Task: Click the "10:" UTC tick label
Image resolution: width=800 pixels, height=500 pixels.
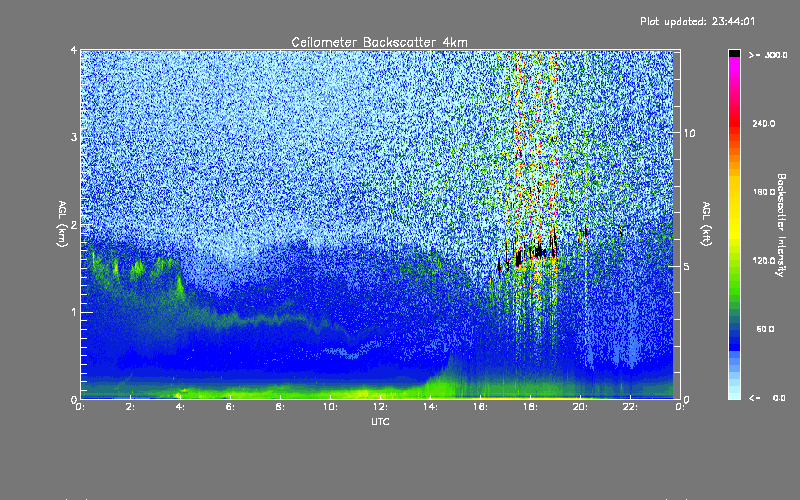Action: tap(331, 407)
